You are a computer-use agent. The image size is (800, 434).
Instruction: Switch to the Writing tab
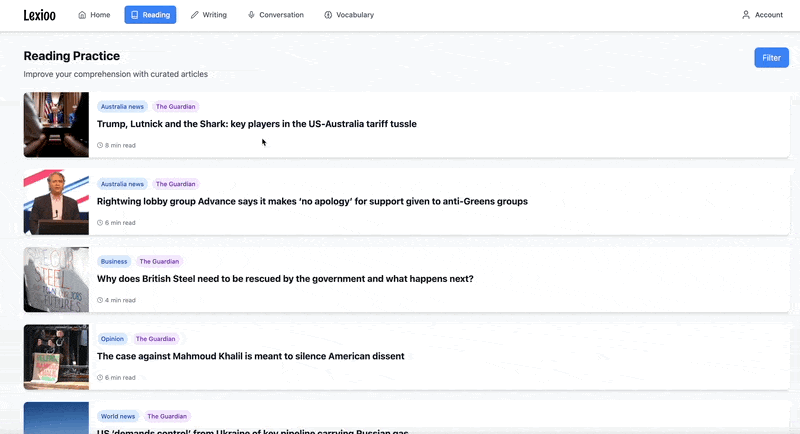209,15
